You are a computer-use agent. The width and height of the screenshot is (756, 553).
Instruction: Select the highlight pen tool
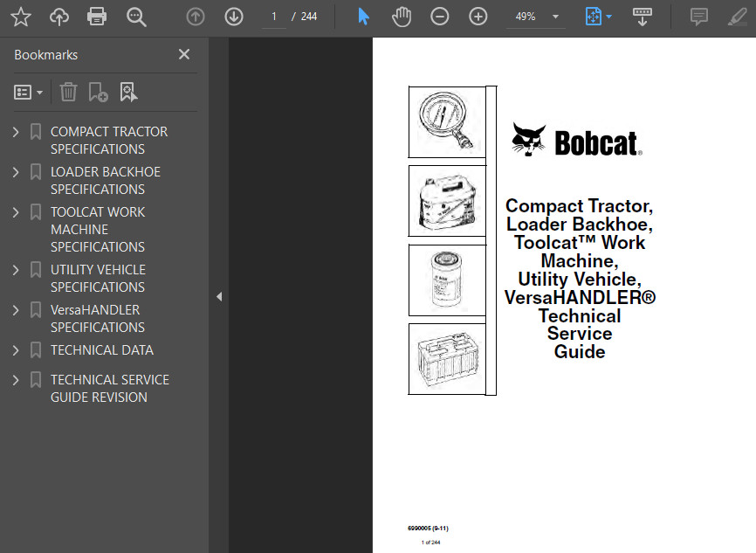tap(738, 17)
